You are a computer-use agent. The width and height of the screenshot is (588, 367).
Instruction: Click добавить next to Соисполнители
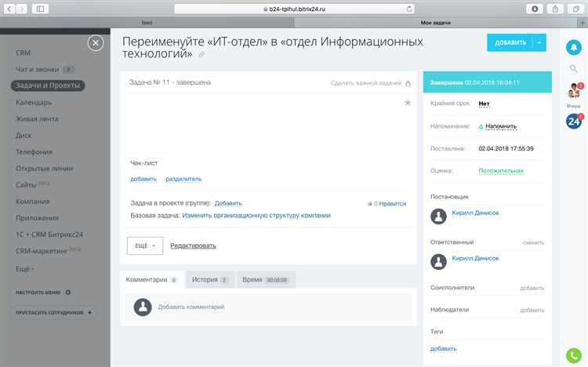coord(532,289)
